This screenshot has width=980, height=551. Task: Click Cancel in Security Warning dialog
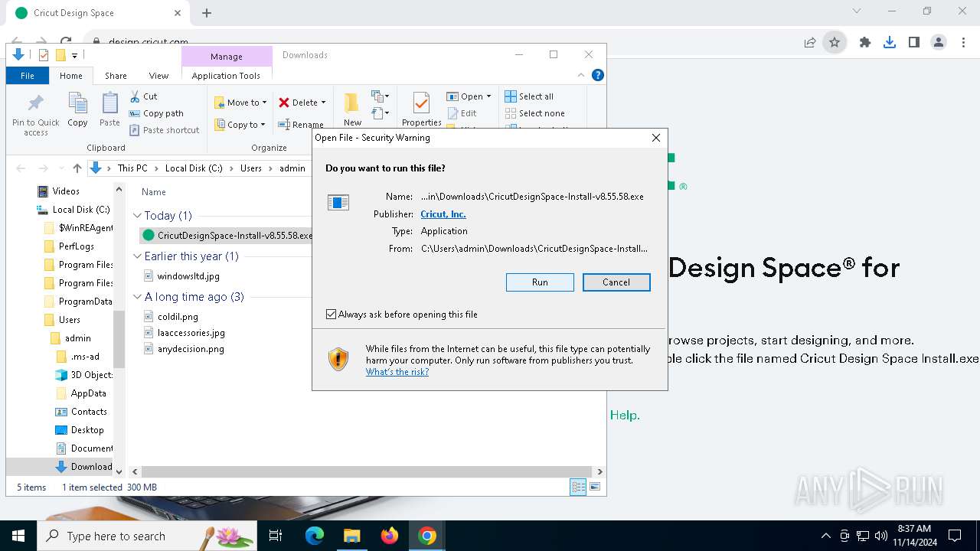(x=616, y=282)
